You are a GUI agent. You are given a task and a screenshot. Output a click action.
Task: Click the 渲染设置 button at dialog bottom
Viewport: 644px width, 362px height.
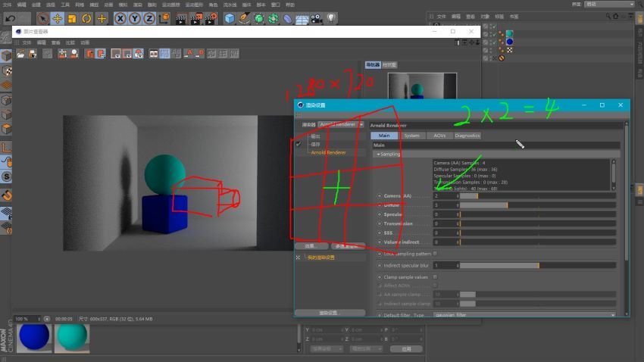[x=330, y=313]
